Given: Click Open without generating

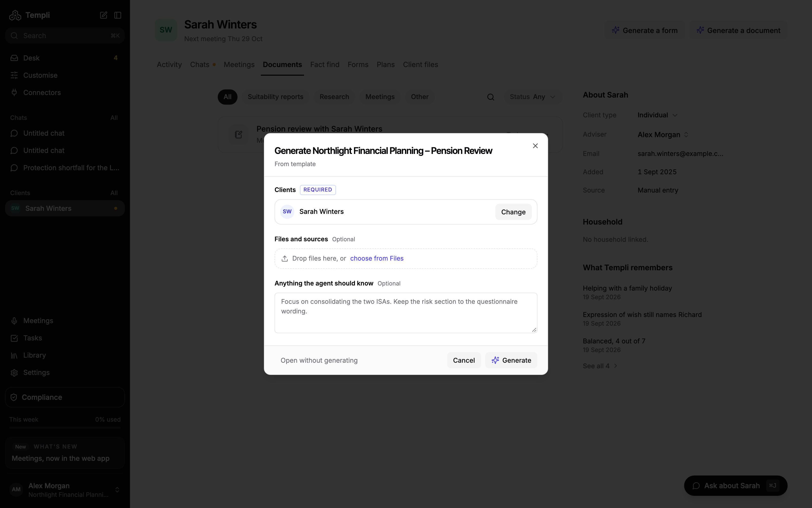Looking at the screenshot, I should (319, 360).
